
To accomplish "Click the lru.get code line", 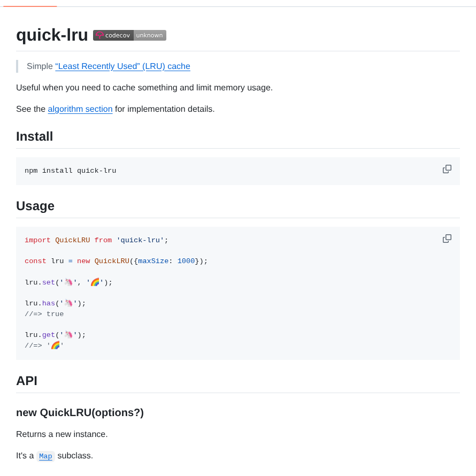I will tap(55, 335).
